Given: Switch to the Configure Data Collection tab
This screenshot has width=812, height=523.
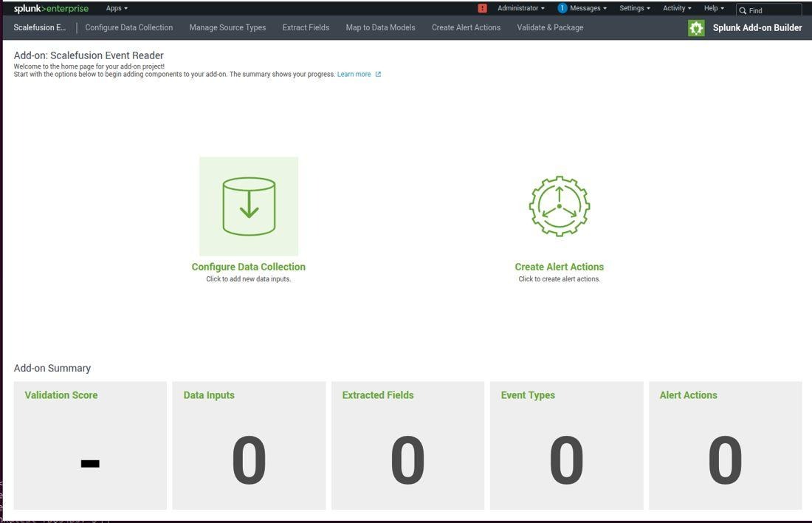Looking at the screenshot, I should pyautogui.click(x=129, y=27).
